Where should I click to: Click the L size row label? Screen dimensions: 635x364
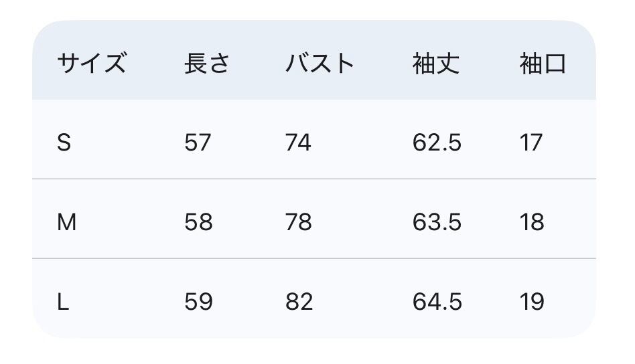[x=64, y=302]
